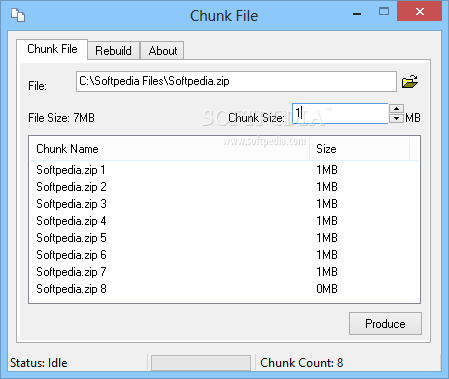Switch to the Rebuild tab
The image size is (449, 379).
click(x=113, y=51)
